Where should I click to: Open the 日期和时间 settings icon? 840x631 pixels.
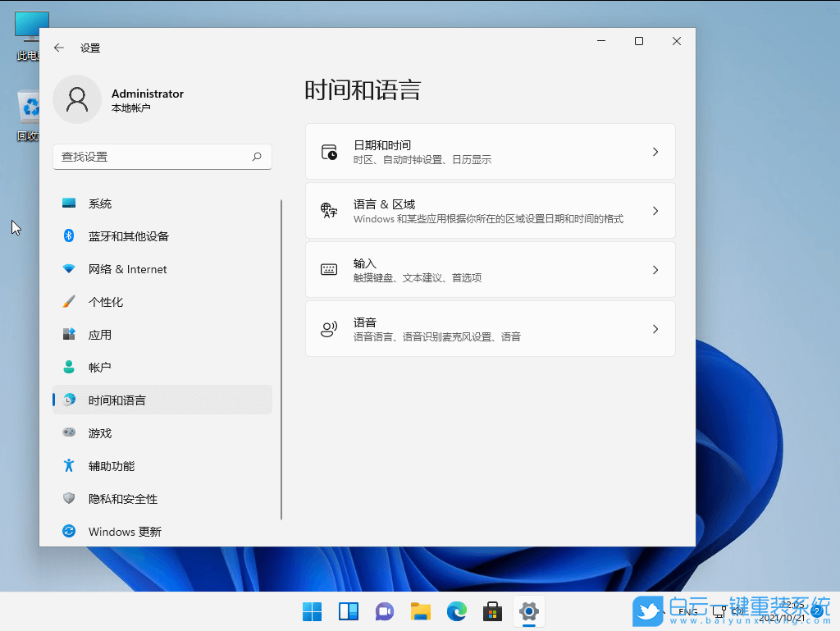click(330, 151)
